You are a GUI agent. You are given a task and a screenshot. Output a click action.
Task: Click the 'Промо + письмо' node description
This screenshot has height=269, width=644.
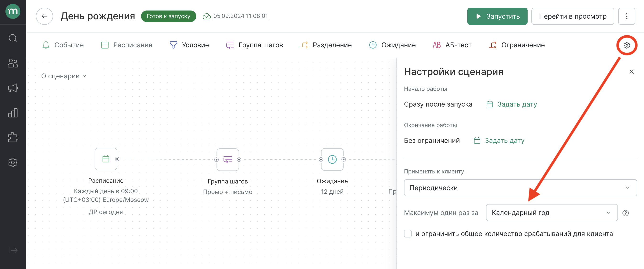[x=228, y=192]
